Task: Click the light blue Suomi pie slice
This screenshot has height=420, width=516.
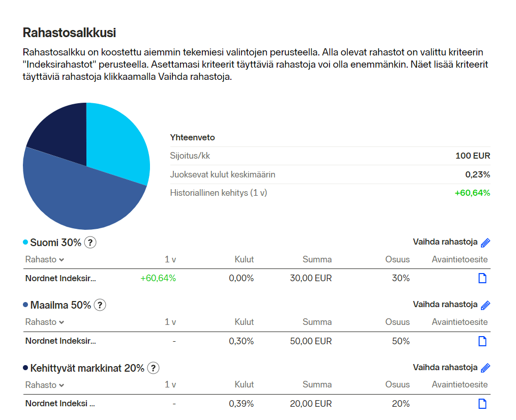Action: click(x=117, y=142)
